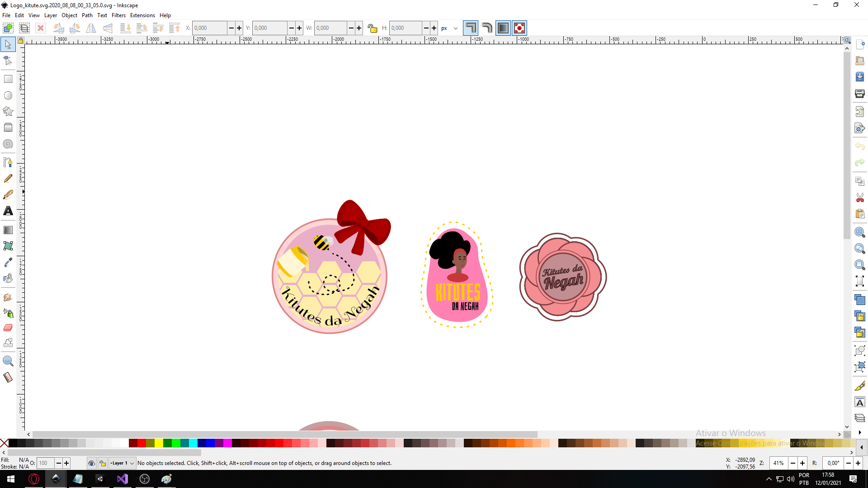Viewport: 868px width, 488px height.
Task: Select the Node edit tool
Action: pos(8,61)
